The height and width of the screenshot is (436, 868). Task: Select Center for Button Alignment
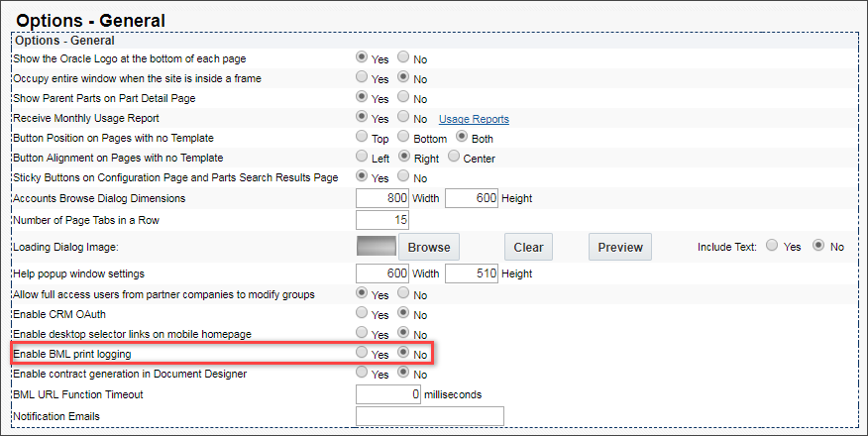(x=455, y=158)
